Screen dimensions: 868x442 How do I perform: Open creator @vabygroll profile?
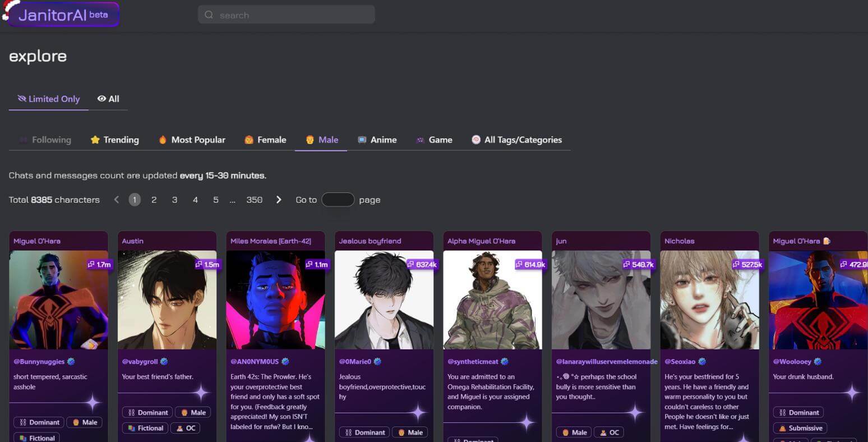click(140, 362)
